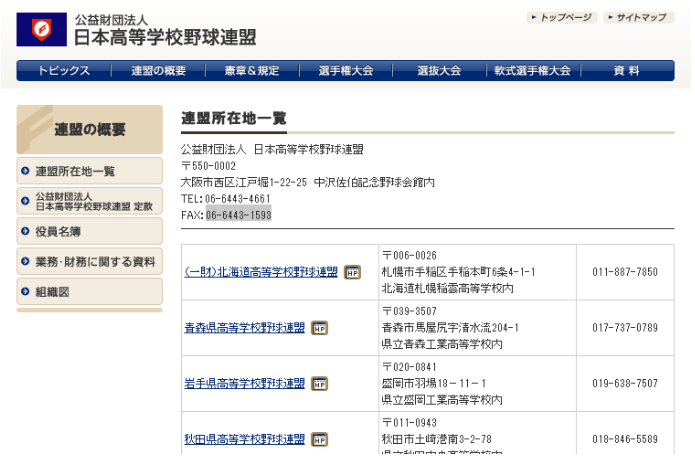Click phone number 017-737-0789
The width and height of the screenshot is (695, 468).
(x=625, y=328)
